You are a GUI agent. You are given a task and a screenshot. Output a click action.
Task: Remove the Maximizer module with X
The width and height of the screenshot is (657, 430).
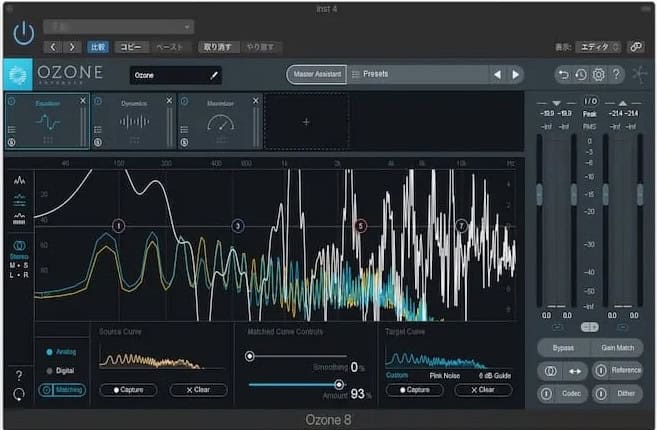click(256, 101)
